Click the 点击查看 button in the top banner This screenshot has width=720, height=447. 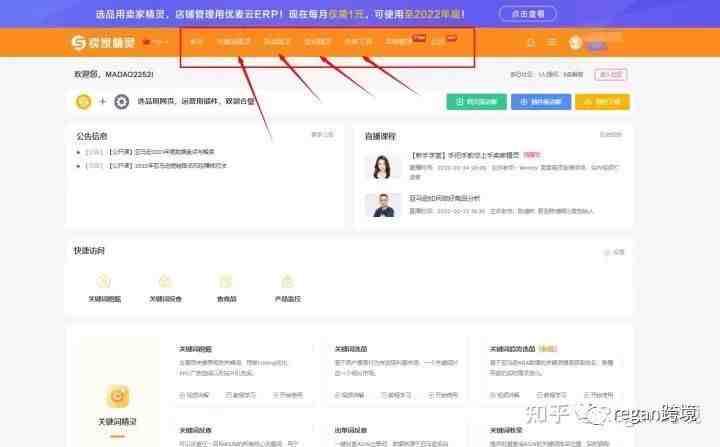tap(528, 14)
